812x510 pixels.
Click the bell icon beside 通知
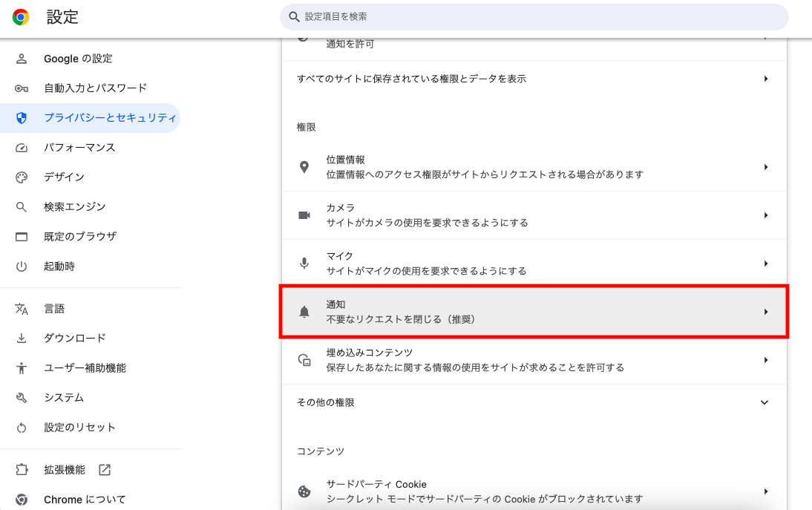[x=304, y=312]
